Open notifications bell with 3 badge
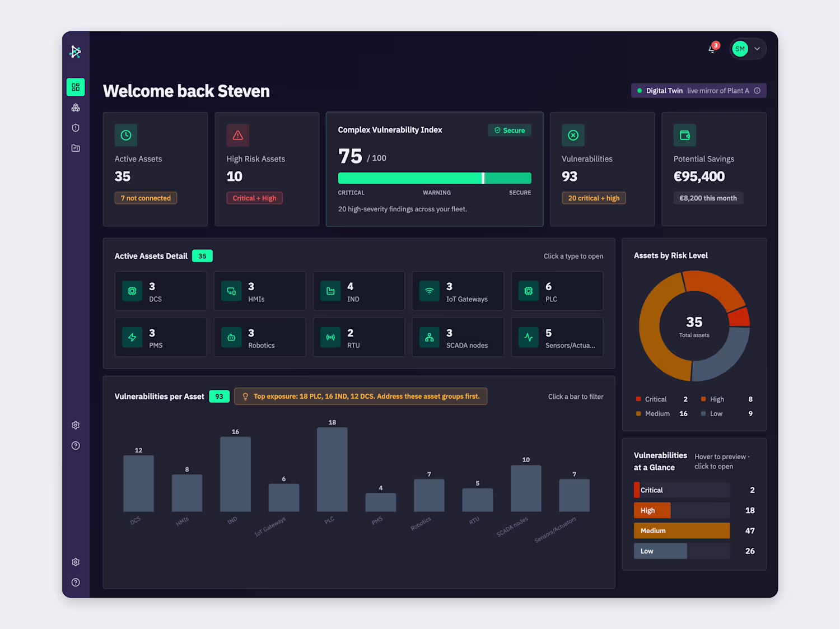 click(712, 48)
